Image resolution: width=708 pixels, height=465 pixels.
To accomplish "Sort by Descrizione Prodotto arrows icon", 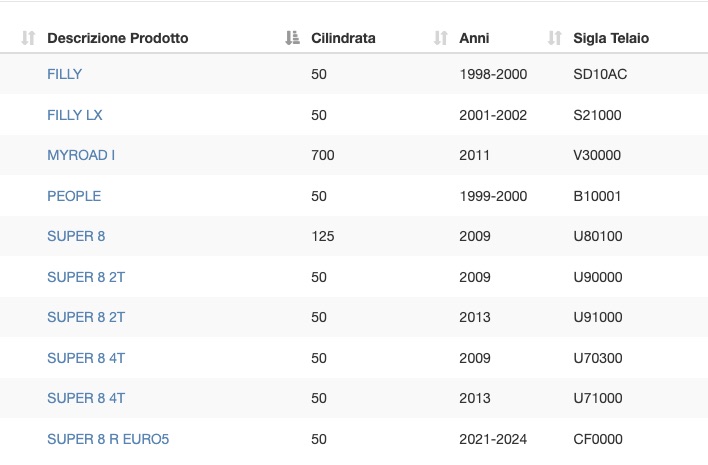I will (28, 38).
